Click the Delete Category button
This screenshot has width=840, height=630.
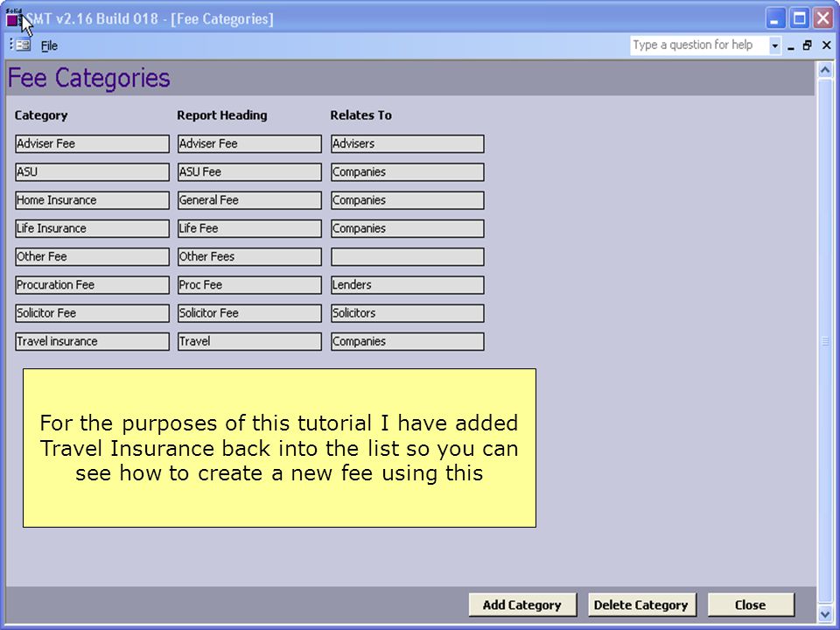pos(641,605)
